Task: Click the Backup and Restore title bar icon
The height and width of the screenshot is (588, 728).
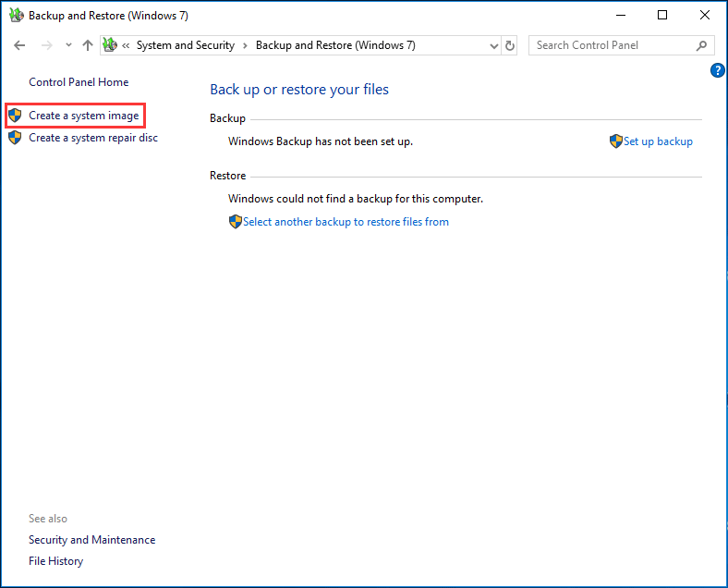Action: (x=17, y=16)
